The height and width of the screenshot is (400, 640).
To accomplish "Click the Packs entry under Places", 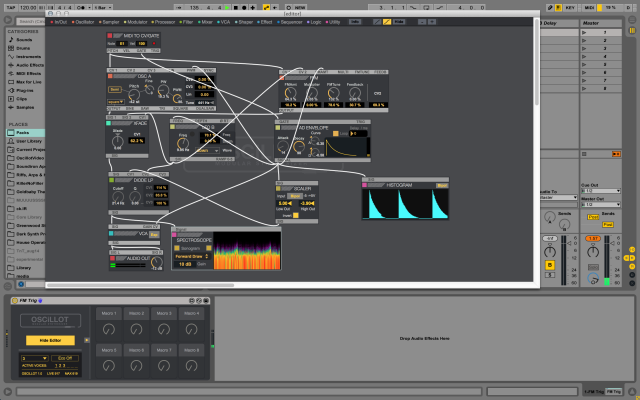I will click(x=22, y=132).
